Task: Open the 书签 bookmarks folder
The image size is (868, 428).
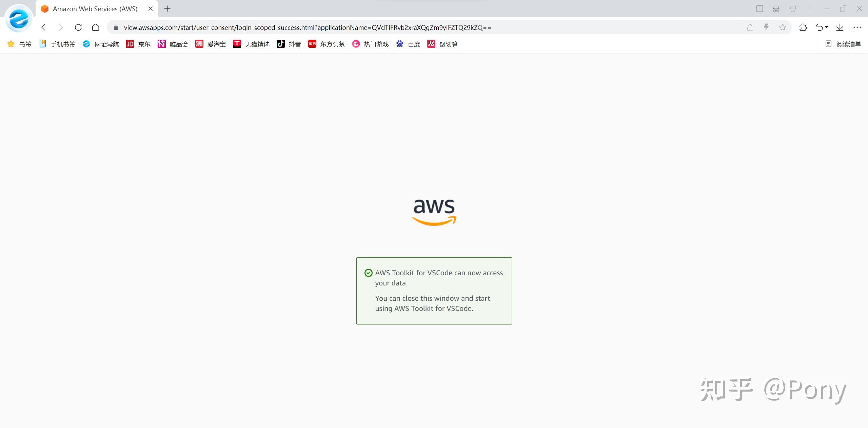Action: pyautogui.click(x=20, y=44)
